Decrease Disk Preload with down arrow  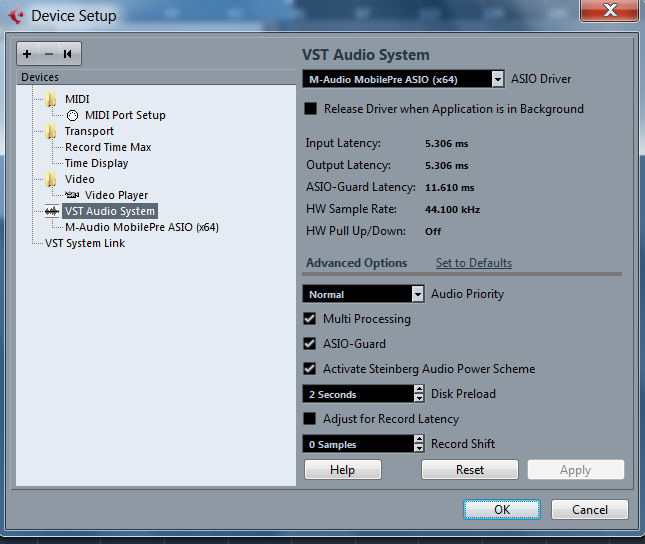[x=419, y=398]
